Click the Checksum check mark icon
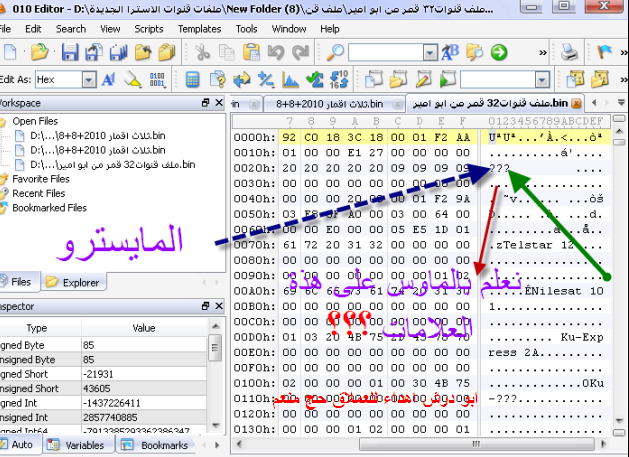Image resolution: width=629 pixels, height=457 pixels. (314, 80)
